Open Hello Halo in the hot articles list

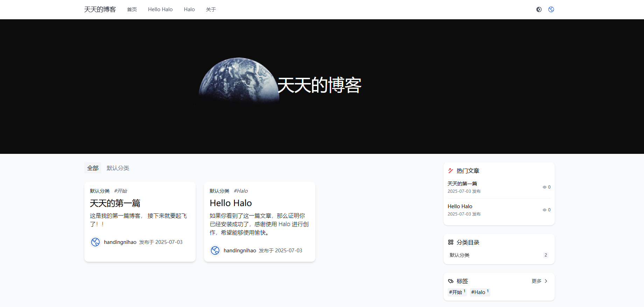(460, 206)
